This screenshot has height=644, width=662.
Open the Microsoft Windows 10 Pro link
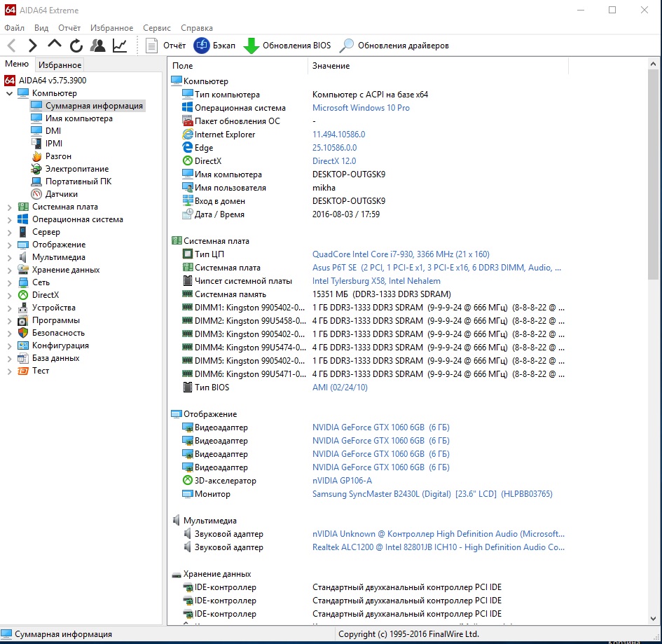coord(361,108)
